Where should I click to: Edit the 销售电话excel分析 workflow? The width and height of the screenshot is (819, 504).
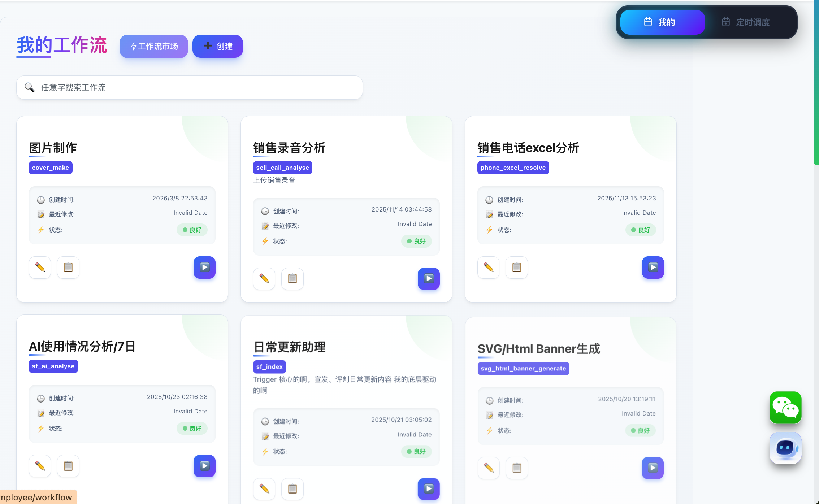(x=489, y=268)
